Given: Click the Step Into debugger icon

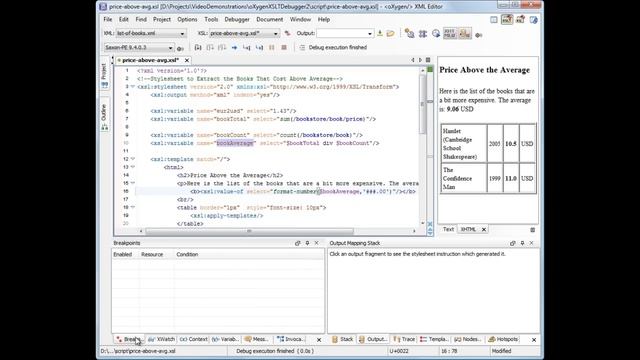Looking at the screenshot, I should (x=198, y=48).
